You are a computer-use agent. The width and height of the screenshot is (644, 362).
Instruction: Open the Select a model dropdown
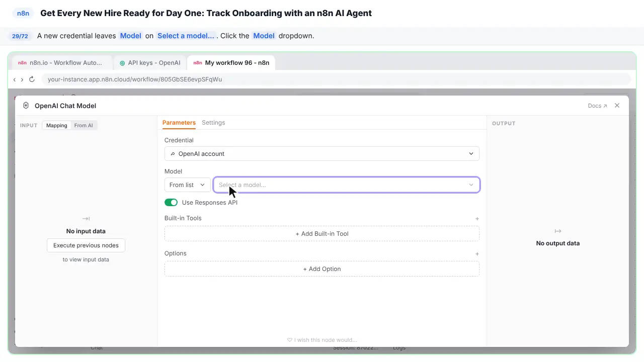coord(347,185)
